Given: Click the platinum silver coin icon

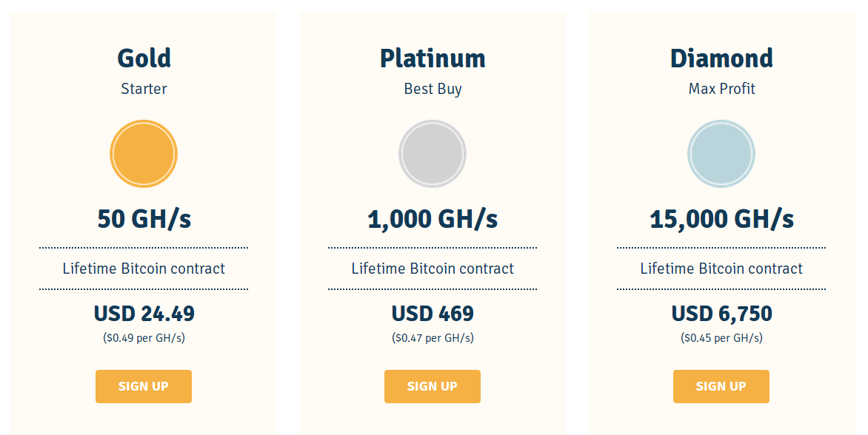Looking at the screenshot, I should click(433, 154).
